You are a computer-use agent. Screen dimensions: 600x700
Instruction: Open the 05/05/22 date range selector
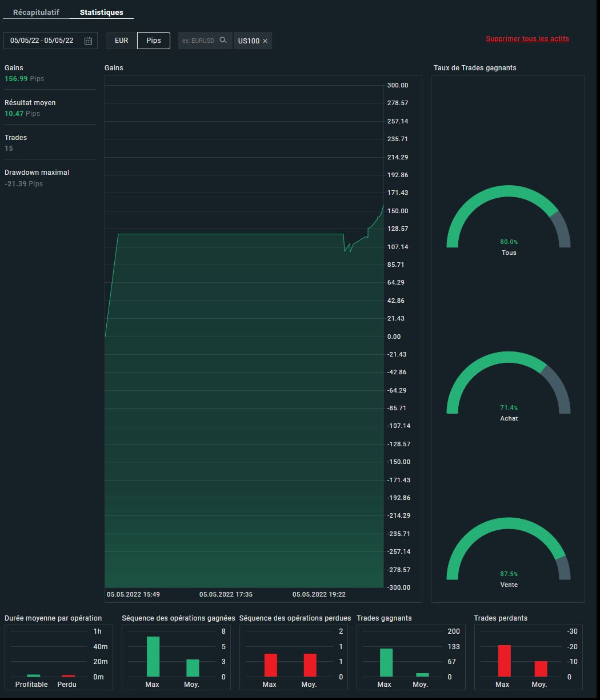pos(51,41)
